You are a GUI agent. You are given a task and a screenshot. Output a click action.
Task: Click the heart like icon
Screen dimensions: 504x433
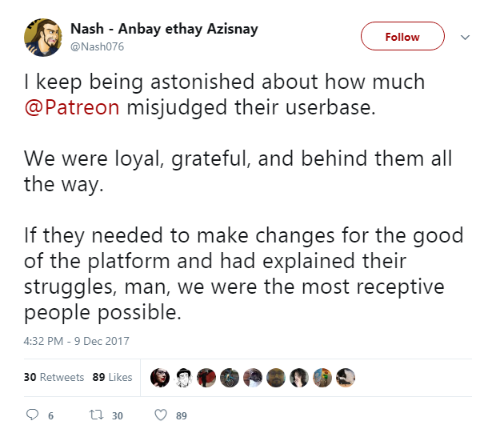coord(161,415)
